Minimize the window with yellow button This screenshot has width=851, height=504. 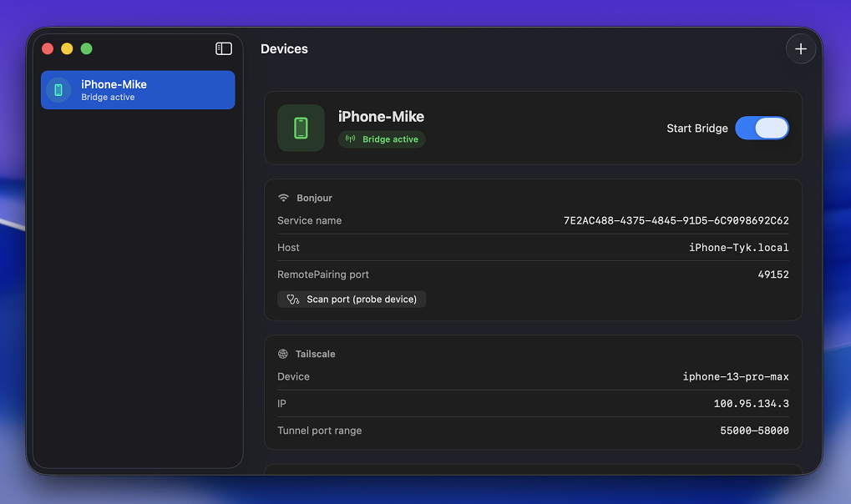[x=67, y=49]
